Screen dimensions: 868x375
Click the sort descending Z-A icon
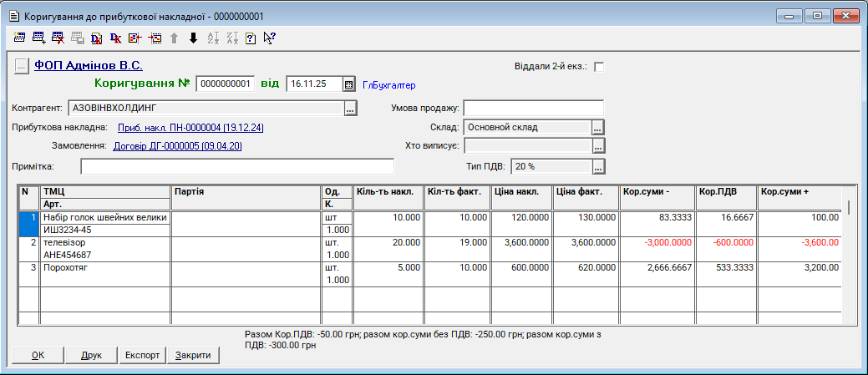[231, 38]
